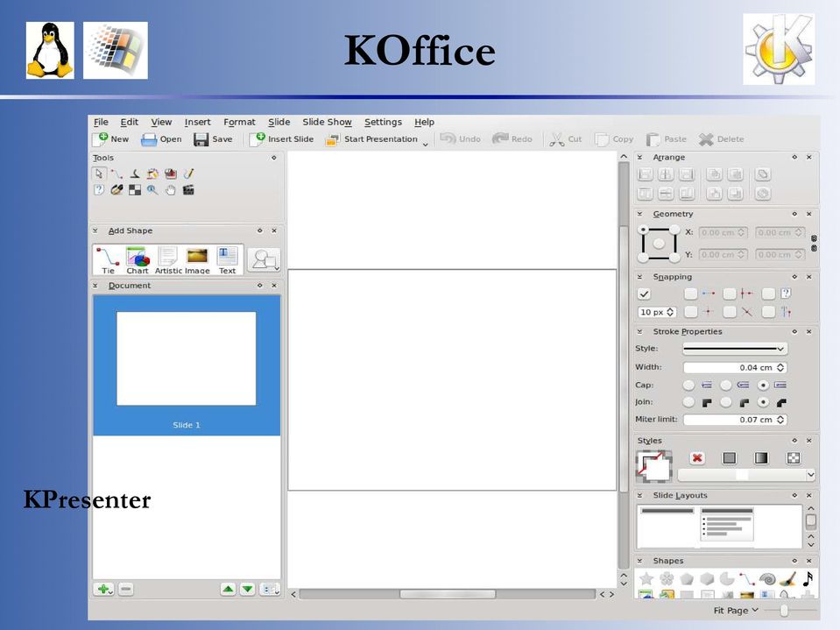Add a Tie connector shape

[x=109, y=260]
